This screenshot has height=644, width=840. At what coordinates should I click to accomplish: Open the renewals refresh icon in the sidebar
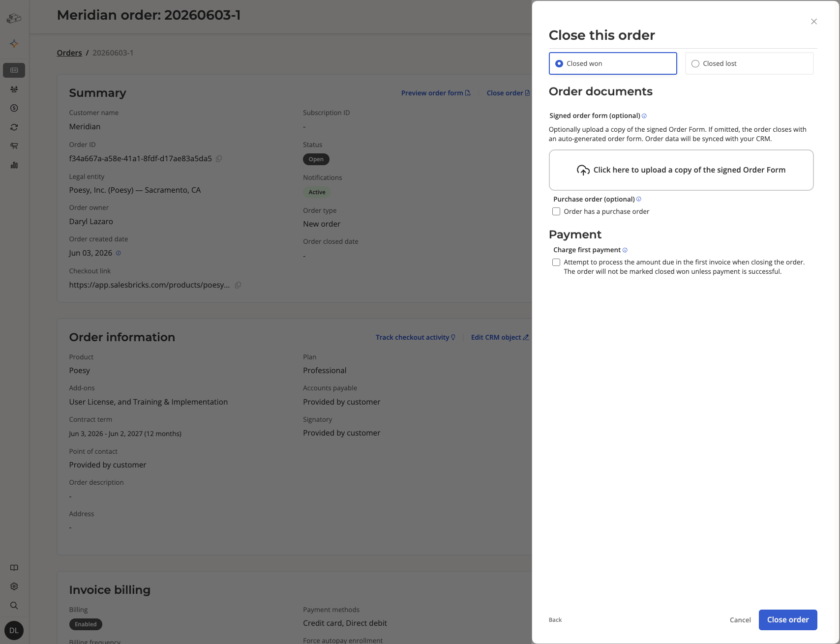coord(14,127)
